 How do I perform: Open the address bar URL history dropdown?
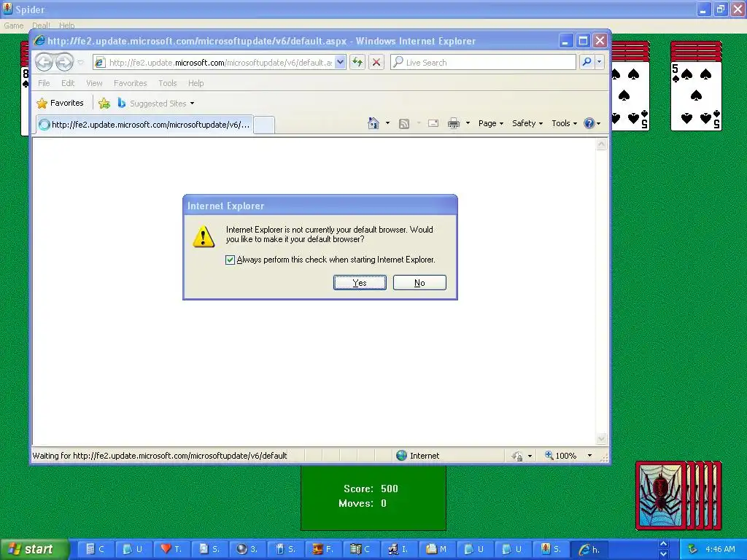click(340, 62)
